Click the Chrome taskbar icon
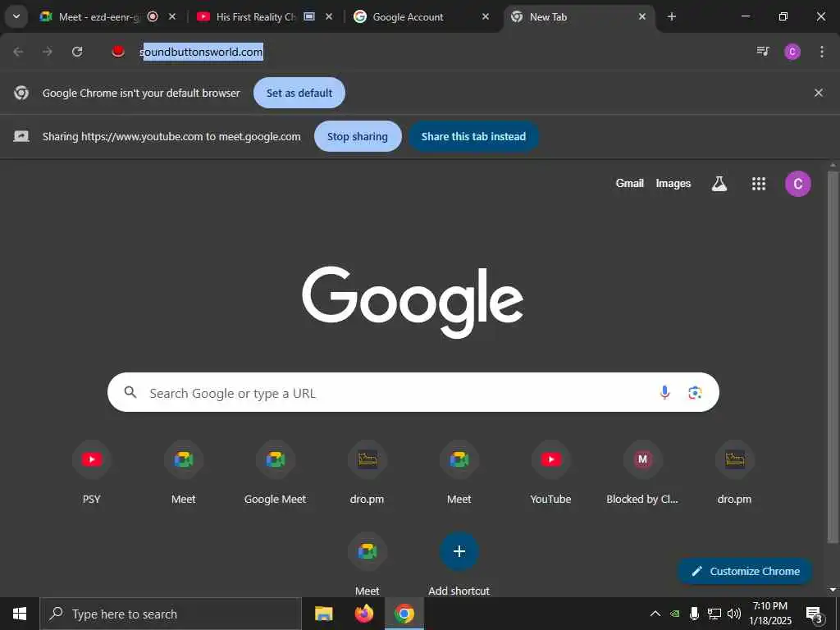 (404, 614)
